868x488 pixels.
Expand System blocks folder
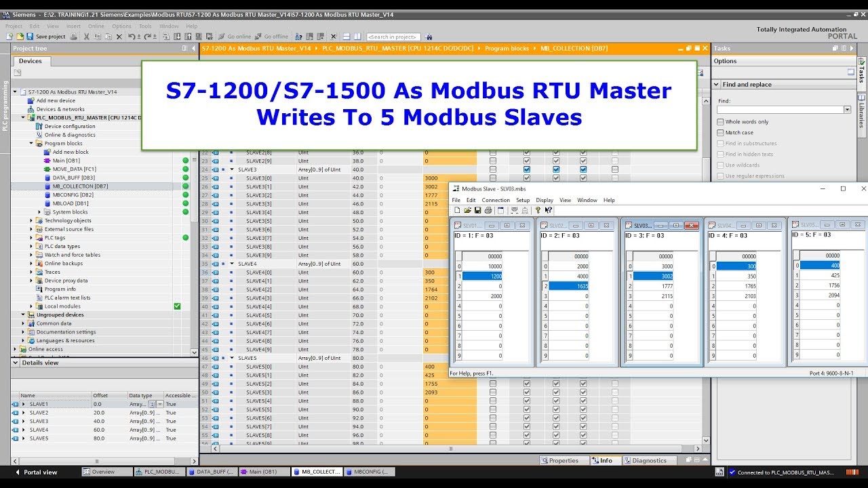pos(39,212)
